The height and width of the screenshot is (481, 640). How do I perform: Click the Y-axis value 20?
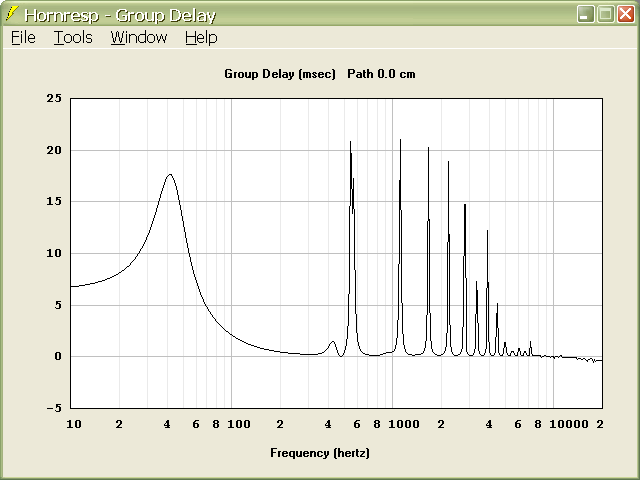[54, 150]
